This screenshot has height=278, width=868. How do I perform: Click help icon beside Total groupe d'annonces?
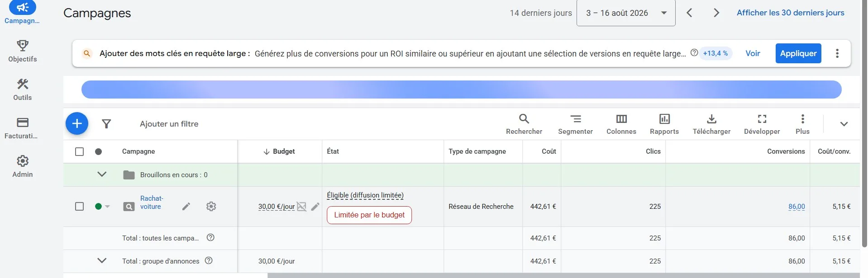click(x=209, y=260)
